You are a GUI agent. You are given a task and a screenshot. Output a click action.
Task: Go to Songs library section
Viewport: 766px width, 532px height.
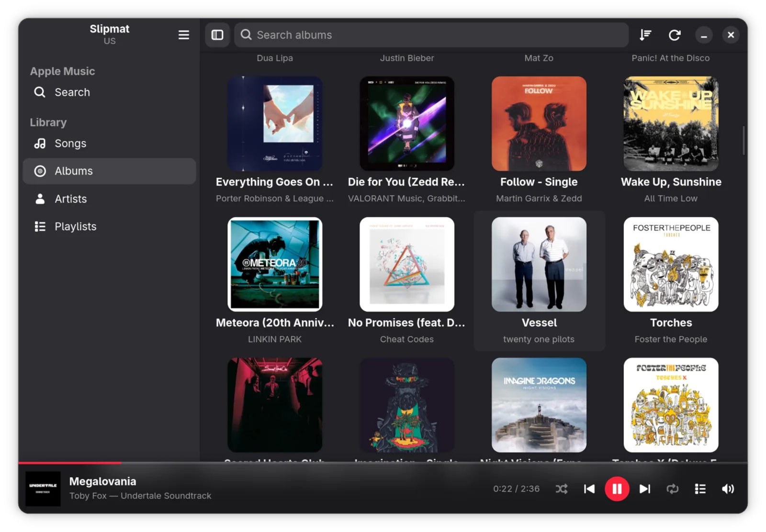109,144
